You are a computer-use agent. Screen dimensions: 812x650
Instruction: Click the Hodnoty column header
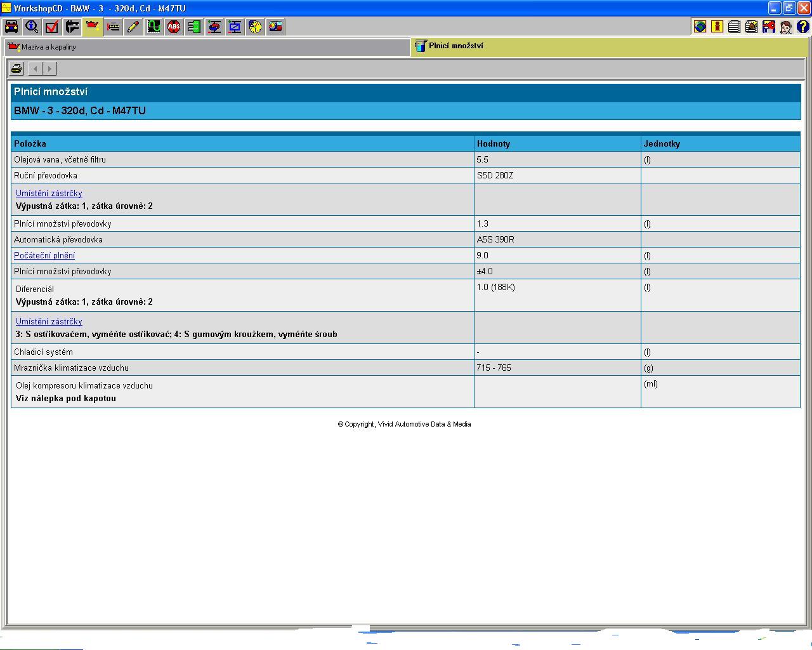(558, 143)
